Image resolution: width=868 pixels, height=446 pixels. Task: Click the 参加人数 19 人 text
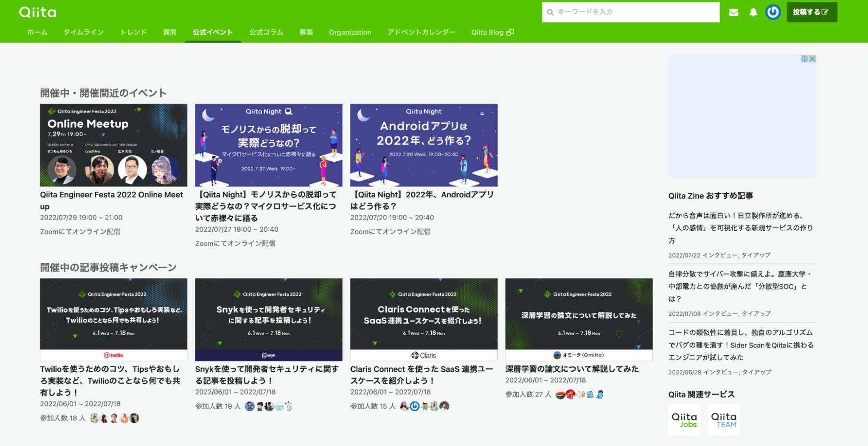pyautogui.click(x=218, y=406)
